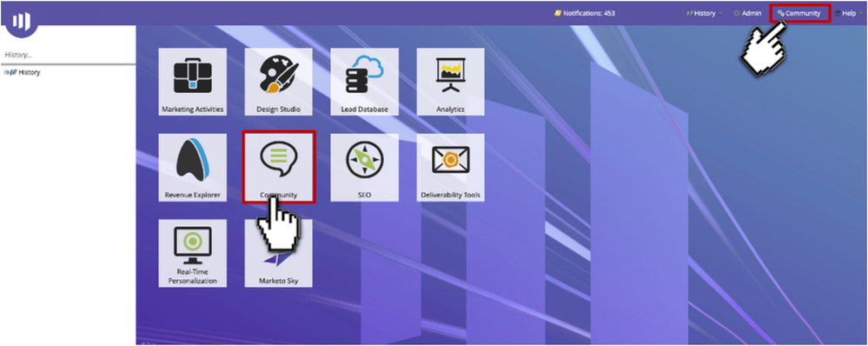
Task: Open the Marketing Activities tile
Action: [192, 82]
